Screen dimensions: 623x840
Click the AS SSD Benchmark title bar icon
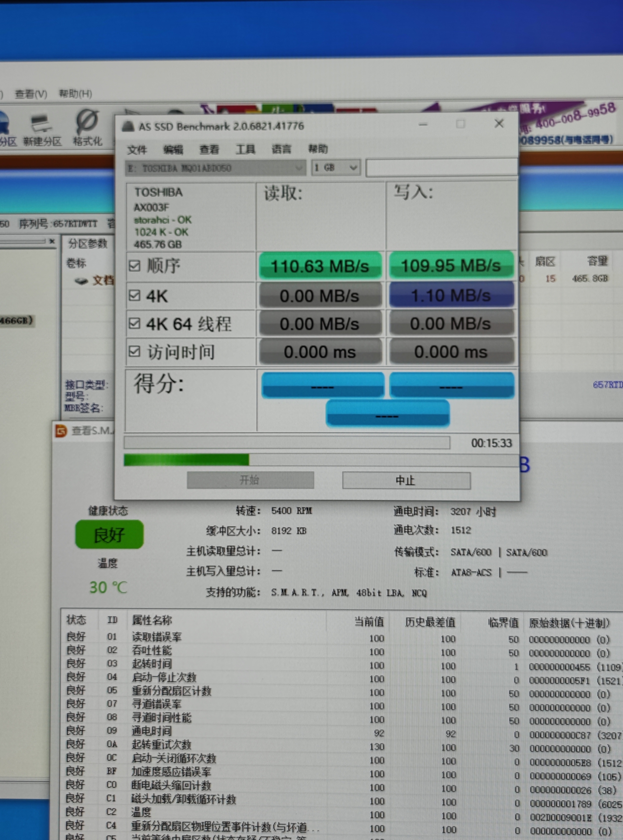(128, 126)
